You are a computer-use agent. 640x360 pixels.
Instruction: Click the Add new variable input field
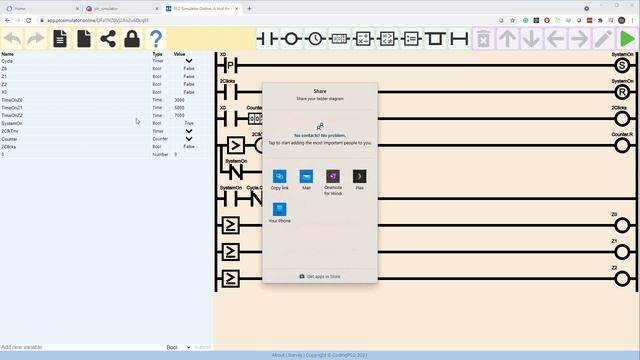[x=82, y=347]
